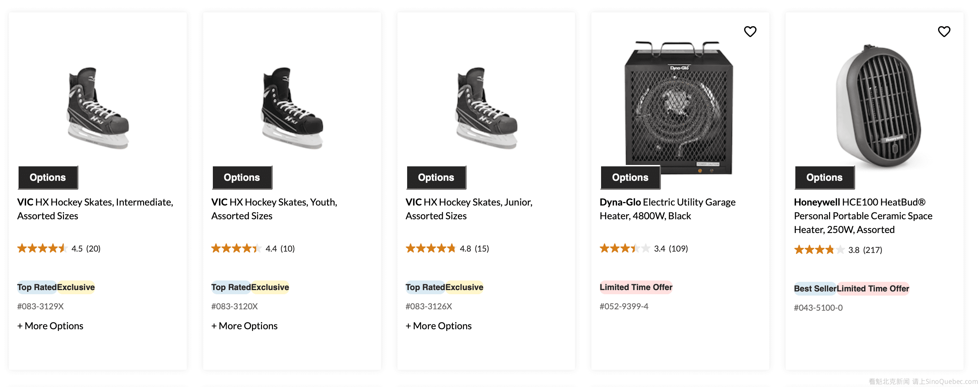Screen dimensions: 980x387
Task: Expand More Options for Junior skates
Action: [438, 326]
